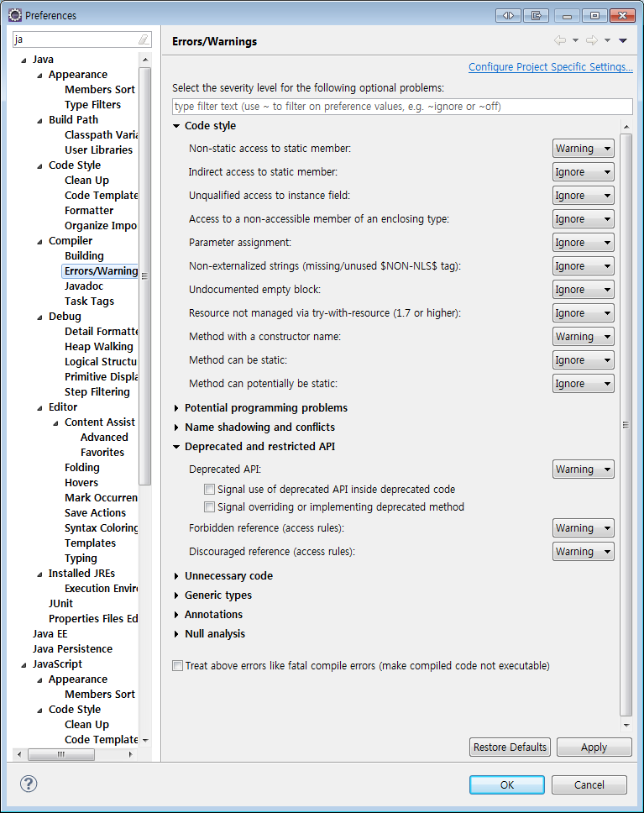Enable Signal use of deprecated API inside deprecated code
The width and height of the screenshot is (644, 813).
[x=209, y=489]
